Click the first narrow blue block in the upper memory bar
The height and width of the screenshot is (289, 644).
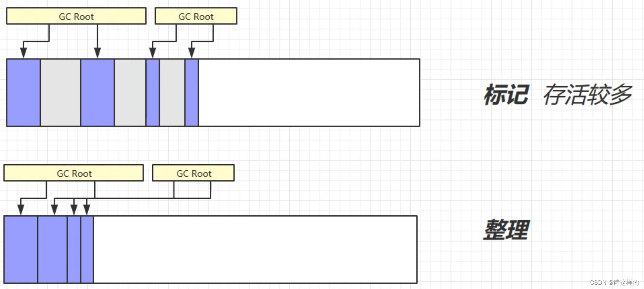click(153, 93)
